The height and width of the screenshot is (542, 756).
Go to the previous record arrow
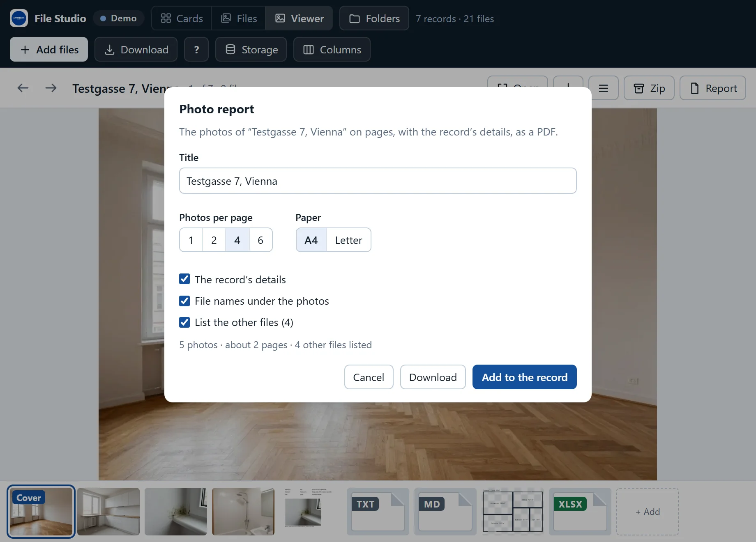tap(23, 88)
